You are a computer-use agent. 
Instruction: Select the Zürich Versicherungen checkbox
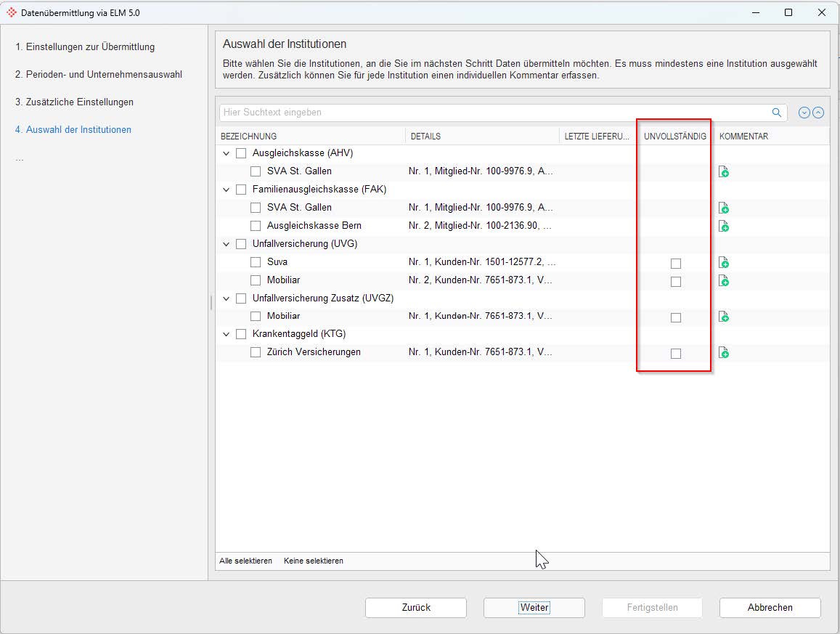click(x=256, y=352)
